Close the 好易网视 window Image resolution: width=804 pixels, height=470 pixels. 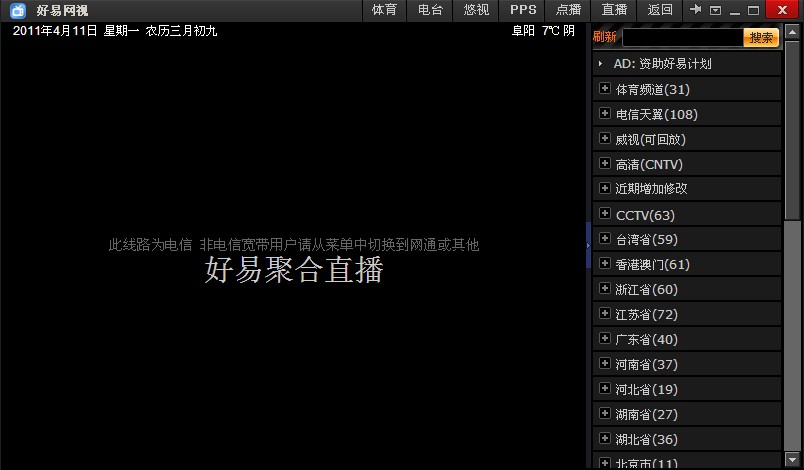click(782, 10)
